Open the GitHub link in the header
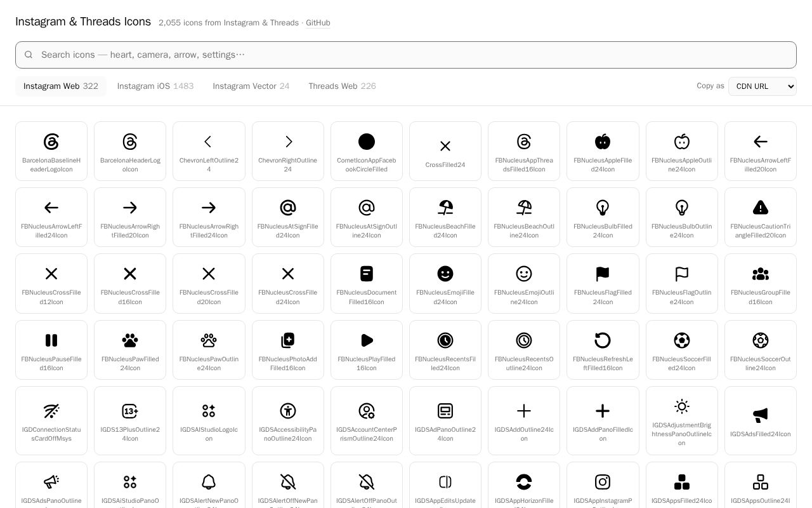Viewport: 812px width, 508px height. click(x=318, y=23)
